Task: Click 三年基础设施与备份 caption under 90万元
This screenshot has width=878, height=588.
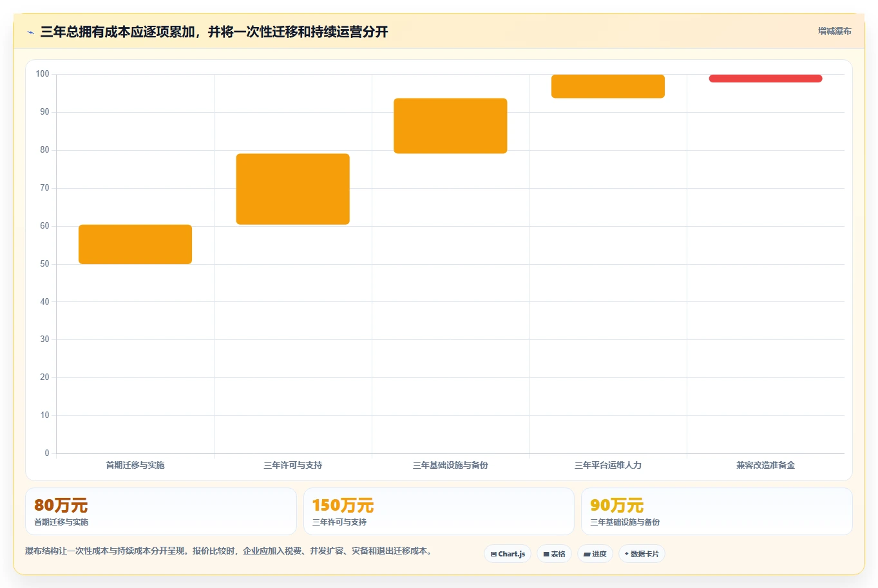Action: pos(625,522)
